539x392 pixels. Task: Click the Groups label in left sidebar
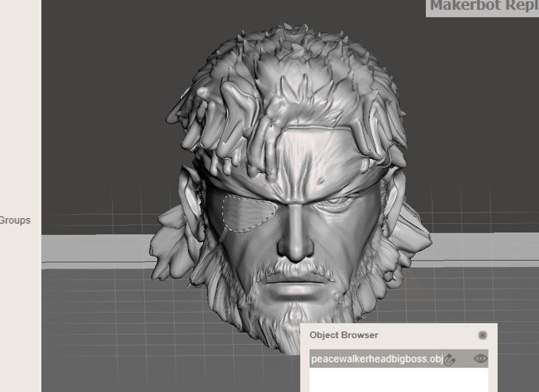point(15,220)
